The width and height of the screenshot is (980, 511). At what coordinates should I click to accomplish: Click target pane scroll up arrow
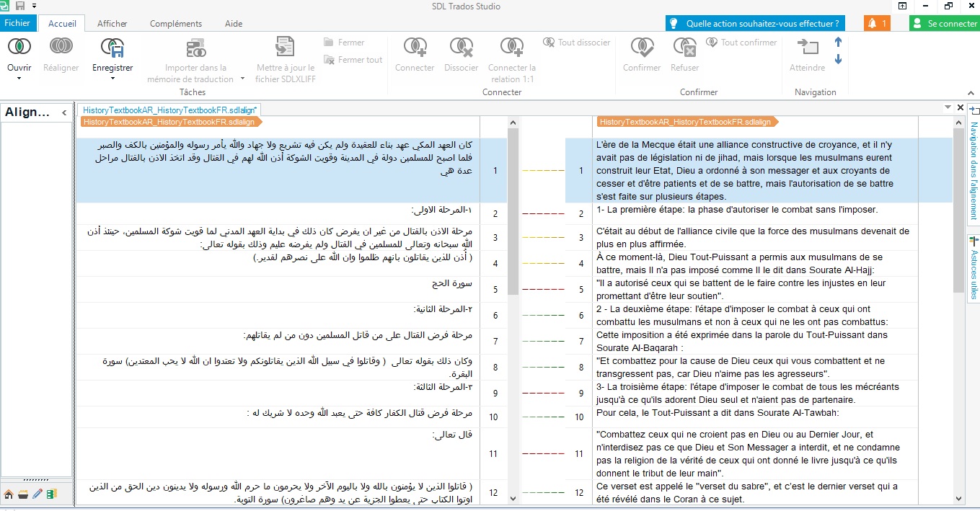tap(959, 122)
